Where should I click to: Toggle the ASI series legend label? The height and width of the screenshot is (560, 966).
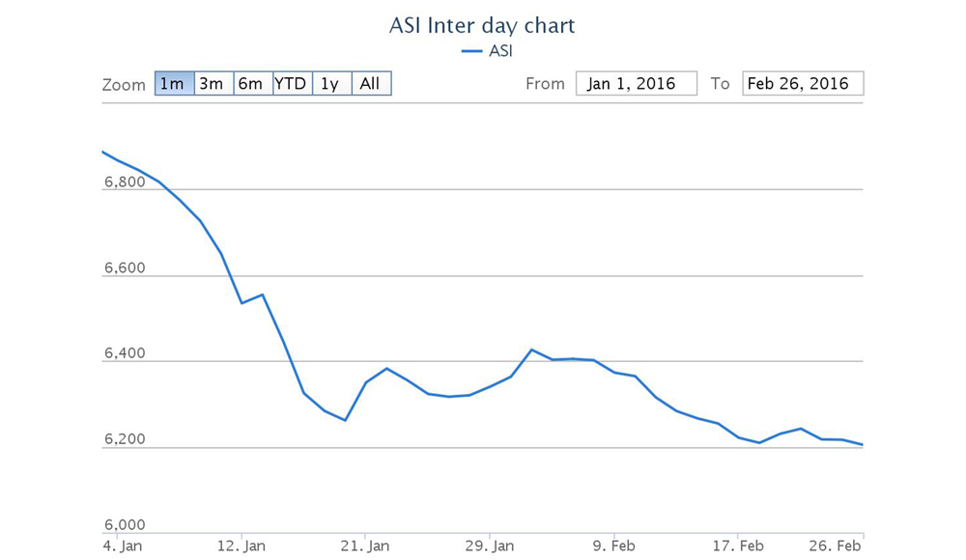point(500,51)
